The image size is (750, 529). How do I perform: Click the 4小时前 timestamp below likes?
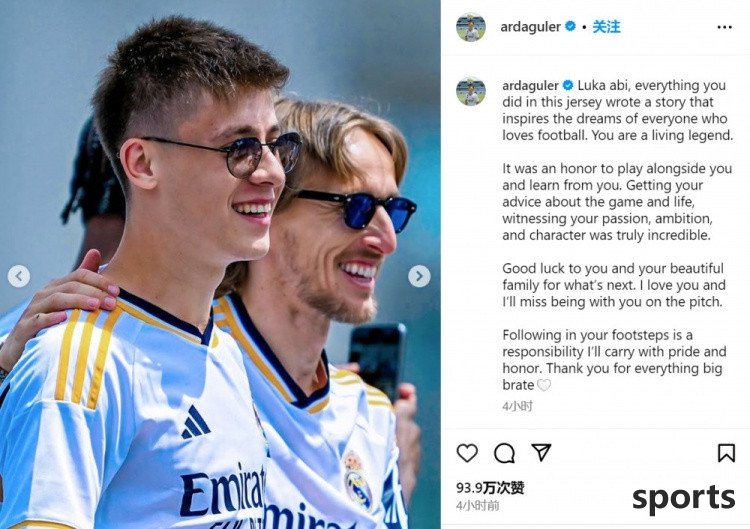coord(477,506)
